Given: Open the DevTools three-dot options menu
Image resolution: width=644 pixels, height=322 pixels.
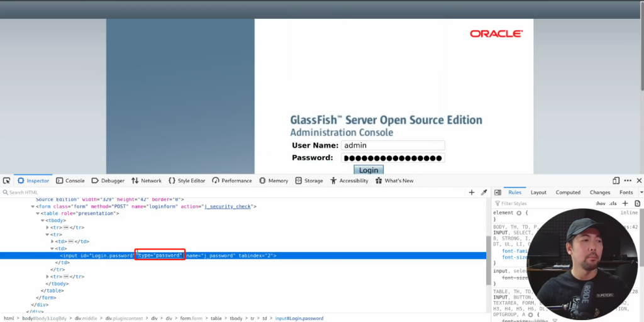Looking at the screenshot, I should pos(628,180).
